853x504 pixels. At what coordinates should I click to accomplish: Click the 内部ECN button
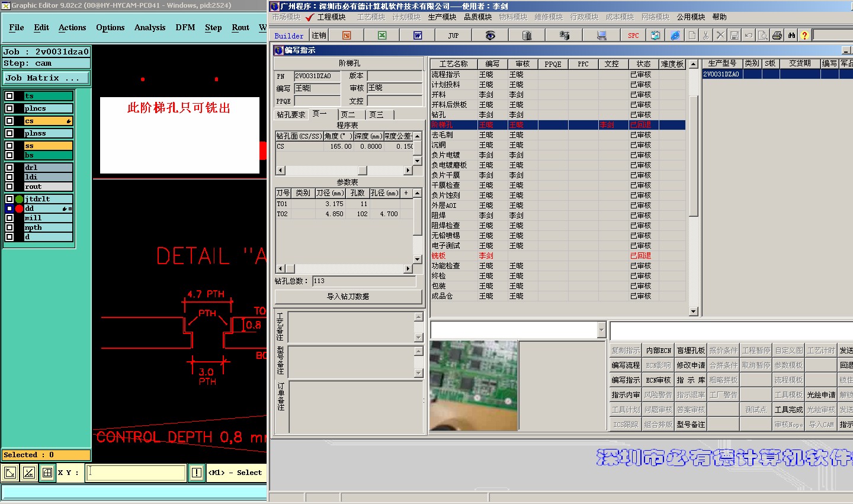[658, 351]
